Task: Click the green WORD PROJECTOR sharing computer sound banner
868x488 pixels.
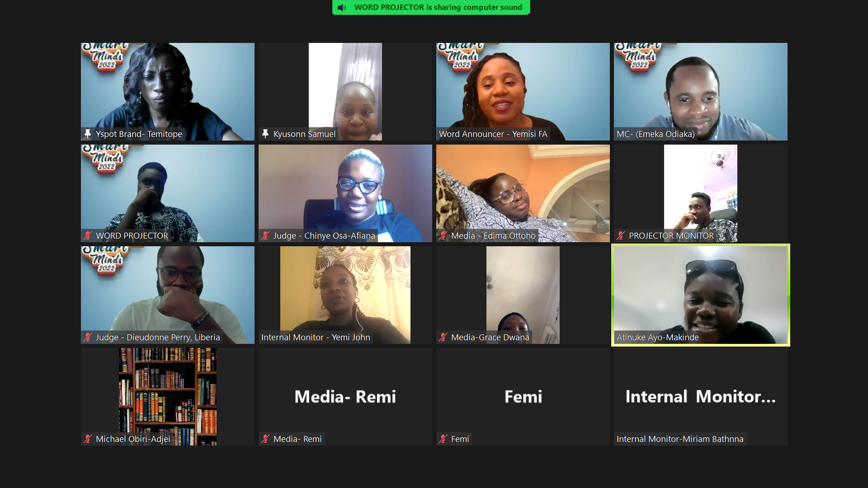Action: click(431, 7)
